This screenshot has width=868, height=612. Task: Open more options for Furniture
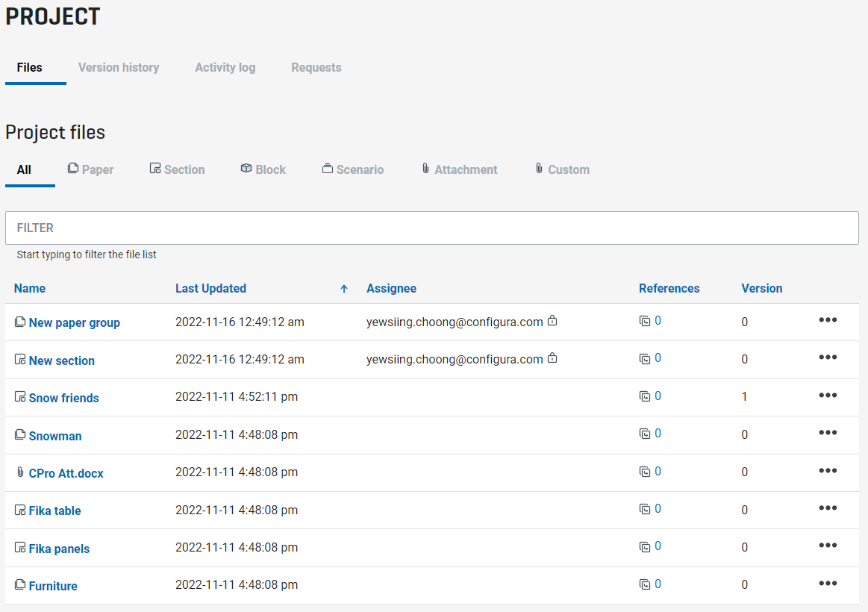click(x=828, y=583)
